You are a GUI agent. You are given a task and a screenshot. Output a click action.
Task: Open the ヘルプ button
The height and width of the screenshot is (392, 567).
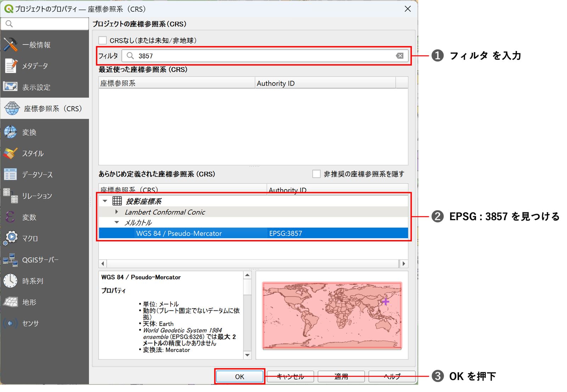pos(392,376)
